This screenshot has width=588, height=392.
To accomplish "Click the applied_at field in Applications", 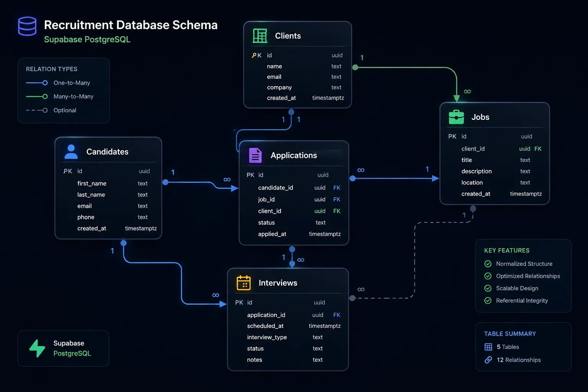I will point(272,234).
